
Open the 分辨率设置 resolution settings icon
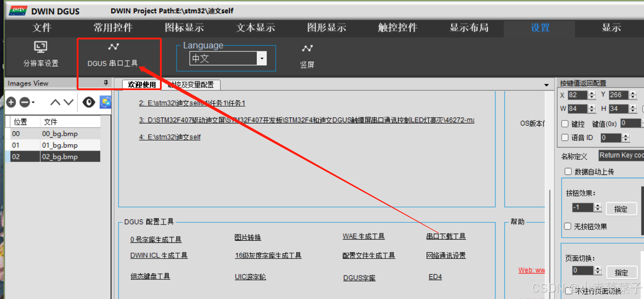pyautogui.click(x=41, y=54)
